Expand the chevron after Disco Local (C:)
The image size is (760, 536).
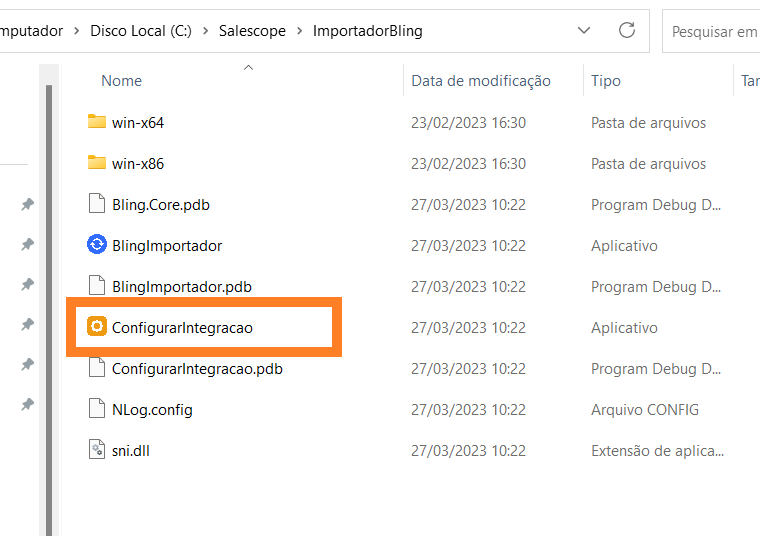point(206,31)
